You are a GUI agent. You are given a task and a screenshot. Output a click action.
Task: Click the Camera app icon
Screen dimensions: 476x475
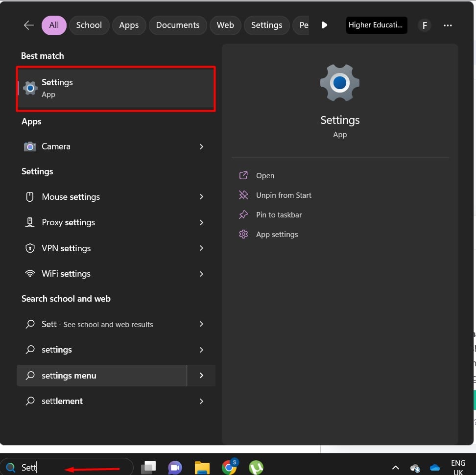click(30, 146)
